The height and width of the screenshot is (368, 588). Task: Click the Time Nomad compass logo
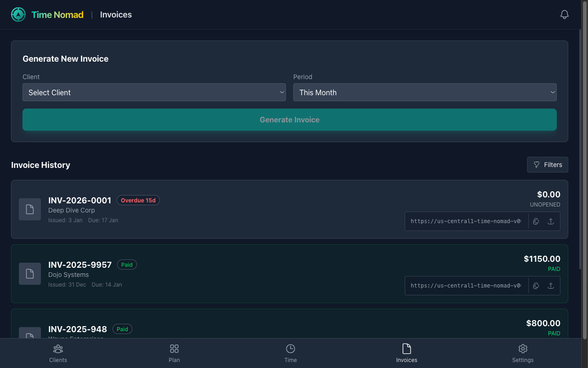coord(18,15)
